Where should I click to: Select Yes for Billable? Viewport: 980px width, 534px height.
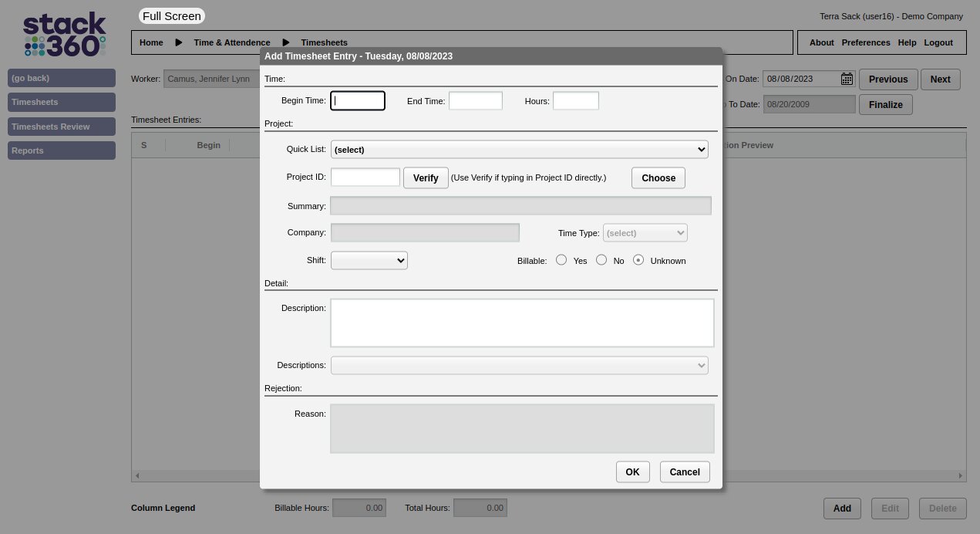tap(561, 260)
